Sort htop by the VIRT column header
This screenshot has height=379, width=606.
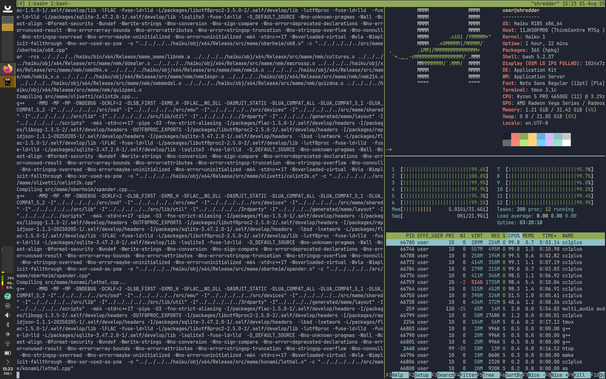click(477, 236)
